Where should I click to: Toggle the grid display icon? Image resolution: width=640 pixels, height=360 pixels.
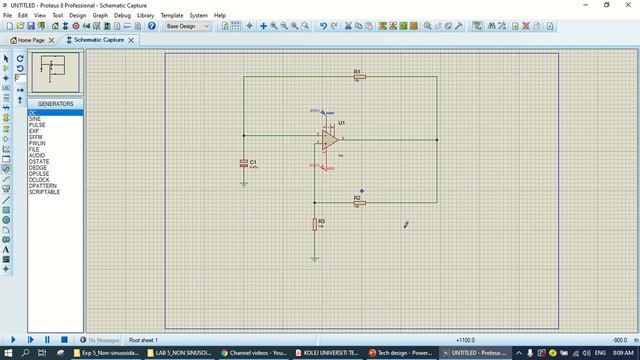[x=236, y=26]
